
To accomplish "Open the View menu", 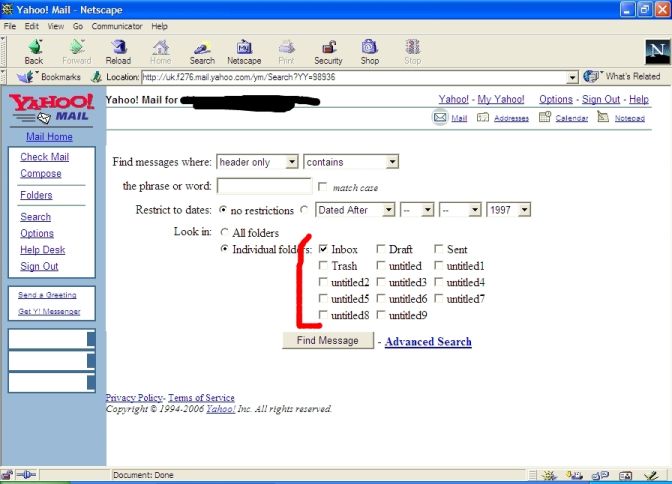I will click(x=56, y=26).
